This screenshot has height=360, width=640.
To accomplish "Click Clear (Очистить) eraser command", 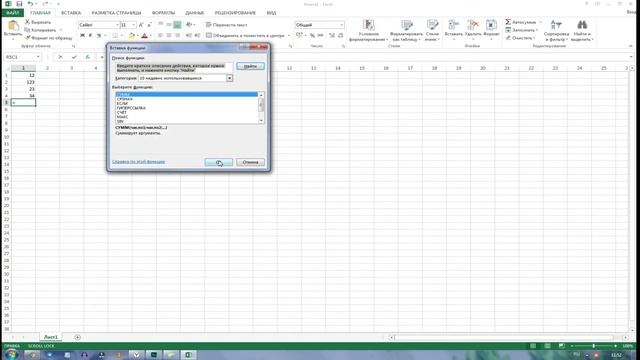I will click(x=520, y=38).
